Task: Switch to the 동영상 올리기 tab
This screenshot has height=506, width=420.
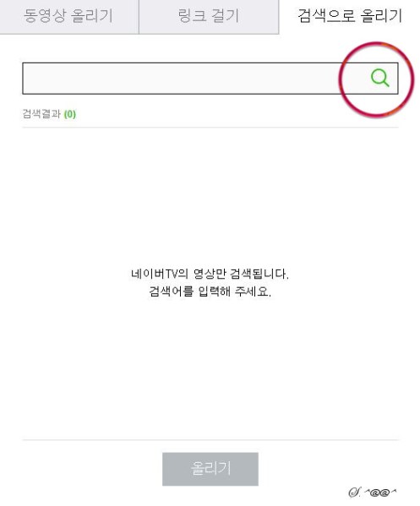Action: pos(69,16)
